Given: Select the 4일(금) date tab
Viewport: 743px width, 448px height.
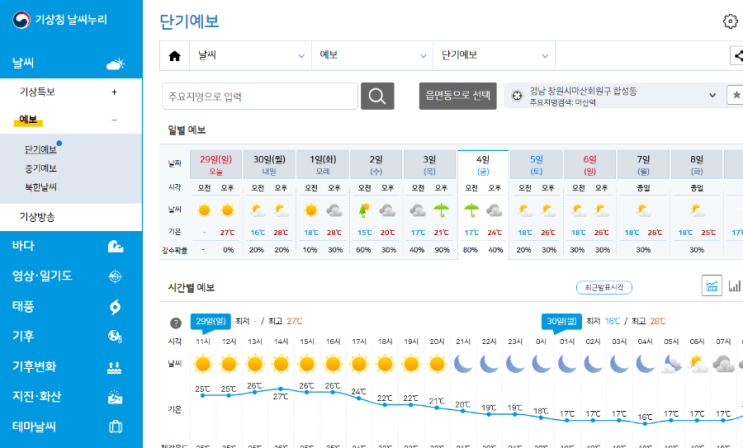Looking at the screenshot, I should 483,165.
